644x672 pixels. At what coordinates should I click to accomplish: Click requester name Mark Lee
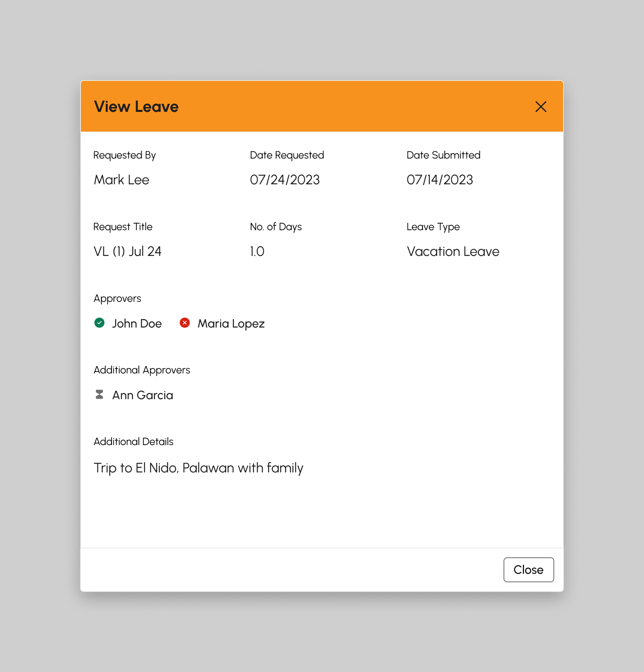(x=122, y=179)
